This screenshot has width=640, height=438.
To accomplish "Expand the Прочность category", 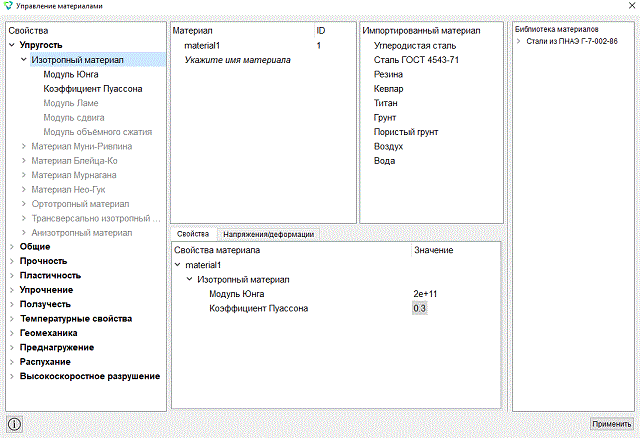I will pyautogui.click(x=12, y=261).
